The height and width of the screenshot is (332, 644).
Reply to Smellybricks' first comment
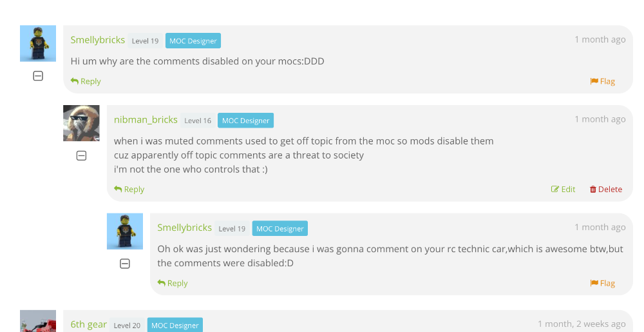86,81
